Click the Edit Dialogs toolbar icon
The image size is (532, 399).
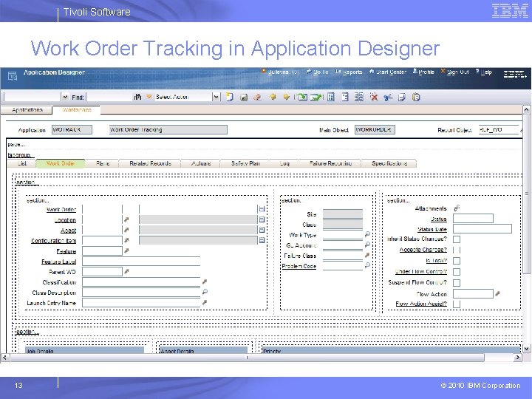point(345,98)
